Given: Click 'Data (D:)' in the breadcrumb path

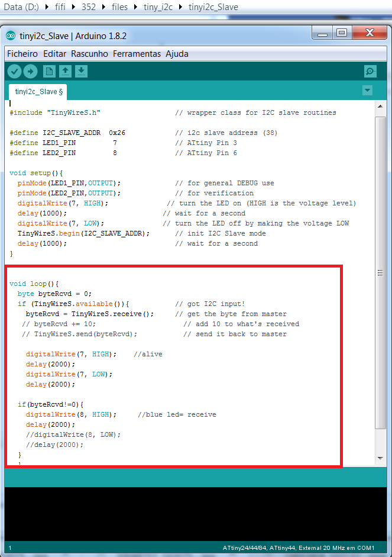Looking at the screenshot, I should pos(21,7).
